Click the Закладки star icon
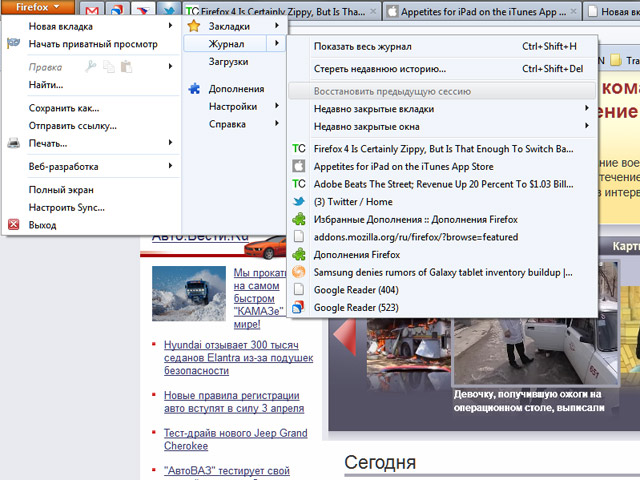 coord(193,26)
